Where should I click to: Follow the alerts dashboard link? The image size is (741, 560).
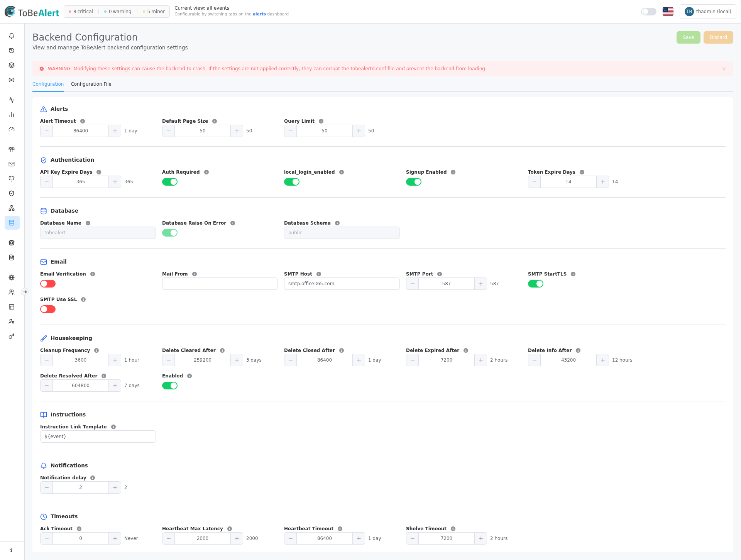pyautogui.click(x=259, y=14)
